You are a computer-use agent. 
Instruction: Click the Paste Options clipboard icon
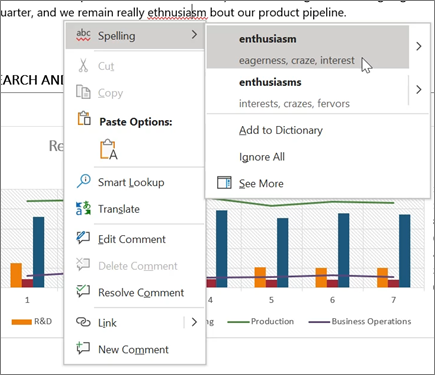(x=84, y=119)
